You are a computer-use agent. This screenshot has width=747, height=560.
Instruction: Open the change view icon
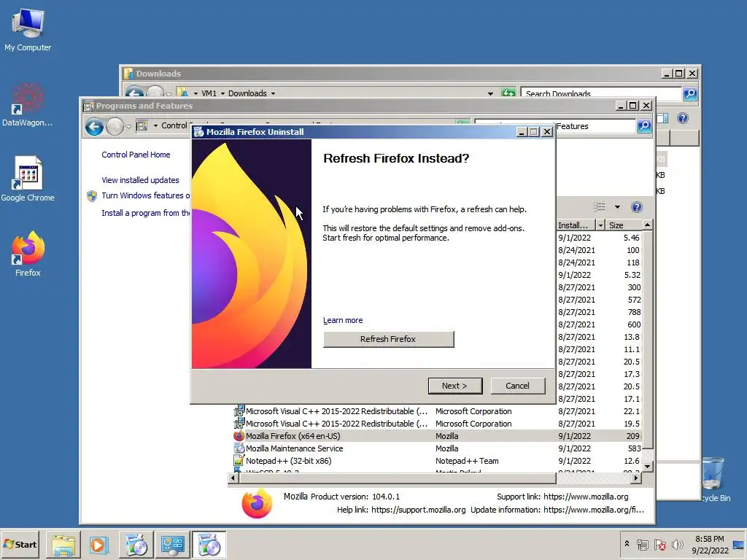[x=600, y=207]
